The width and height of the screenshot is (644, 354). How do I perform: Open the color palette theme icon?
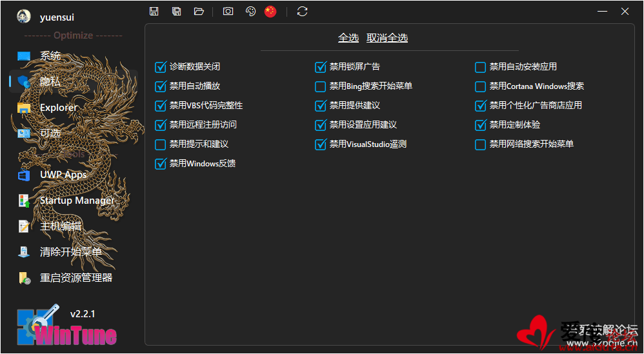pos(250,12)
